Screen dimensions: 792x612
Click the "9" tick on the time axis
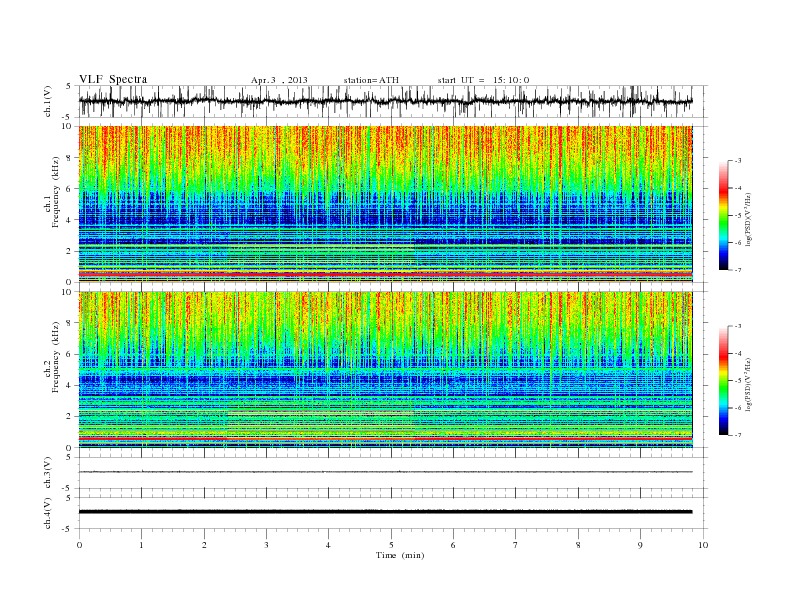(x=641, y=545)
